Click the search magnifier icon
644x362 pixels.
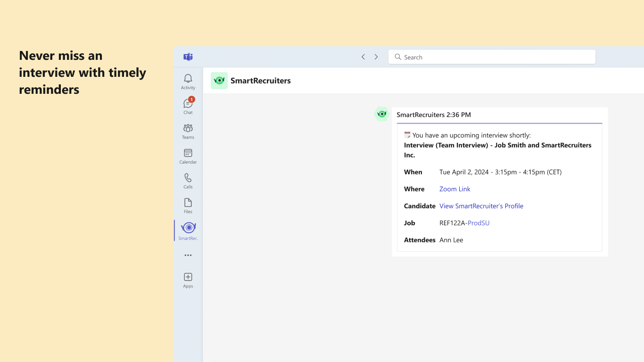pos(398,57)
